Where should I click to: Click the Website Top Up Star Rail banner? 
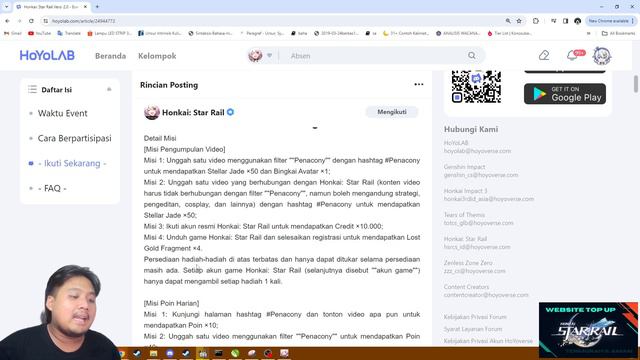click(x=588, y=331)
